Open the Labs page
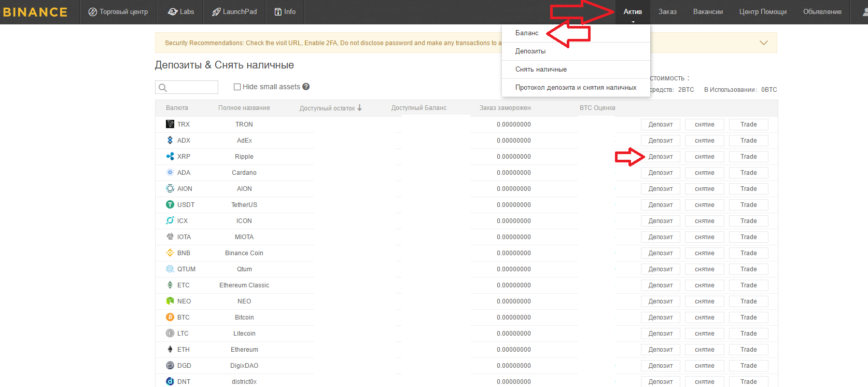 [x=181, y=12]
